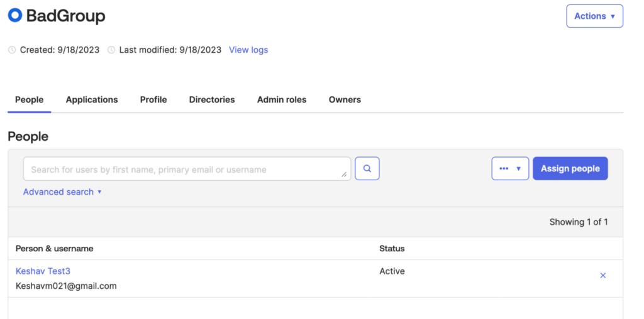Remove Keshav Test3 using the X icon
Image resolution: width=644 pixels, height=319 pixels.
tap(602, 276)
